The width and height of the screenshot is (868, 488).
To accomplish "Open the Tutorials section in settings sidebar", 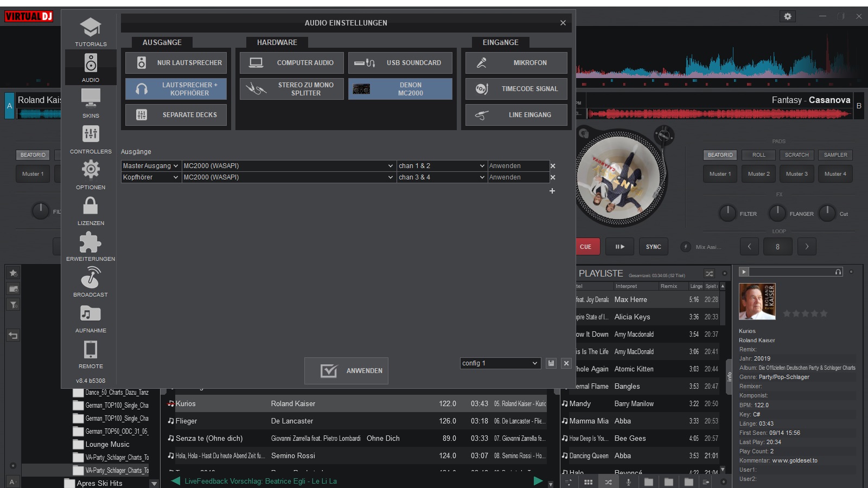I will pyautogui.click(x=91, y=32).
